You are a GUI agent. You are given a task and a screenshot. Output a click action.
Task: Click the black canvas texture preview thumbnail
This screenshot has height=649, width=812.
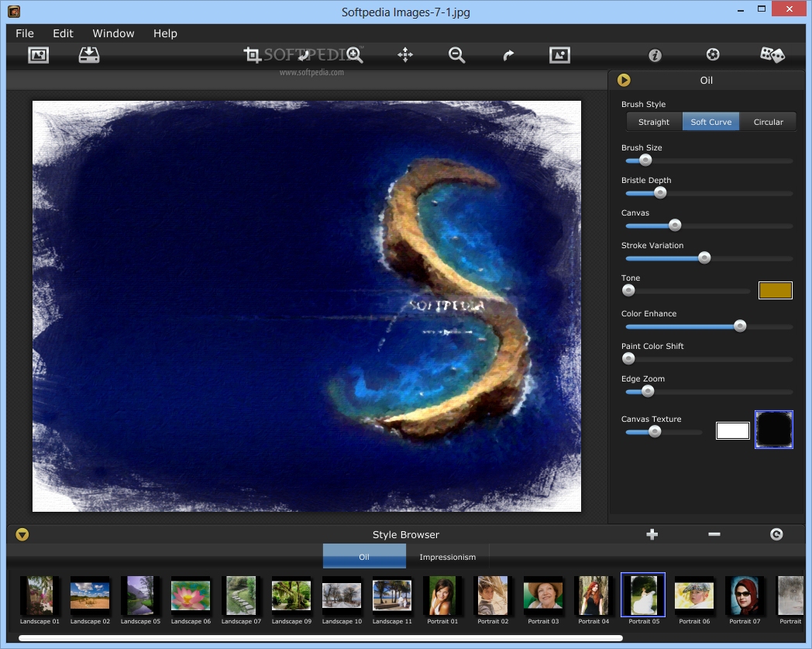tap(774, 430)
